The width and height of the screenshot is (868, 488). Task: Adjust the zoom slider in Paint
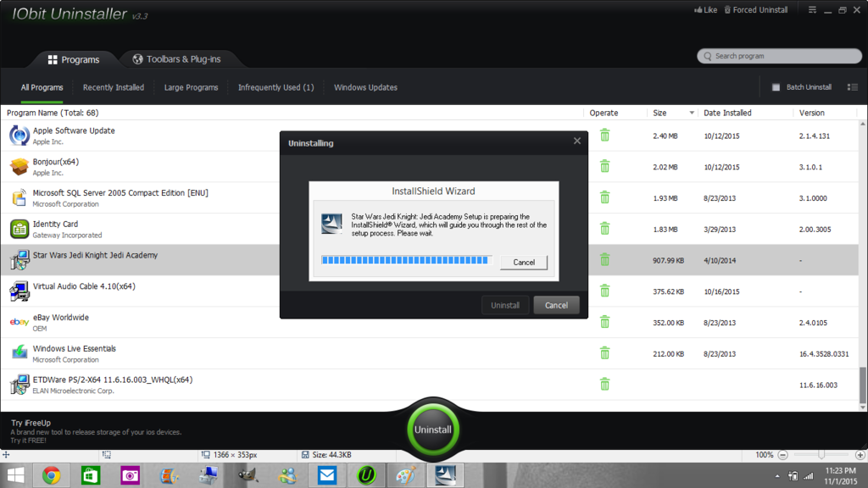tap(821, 455)
